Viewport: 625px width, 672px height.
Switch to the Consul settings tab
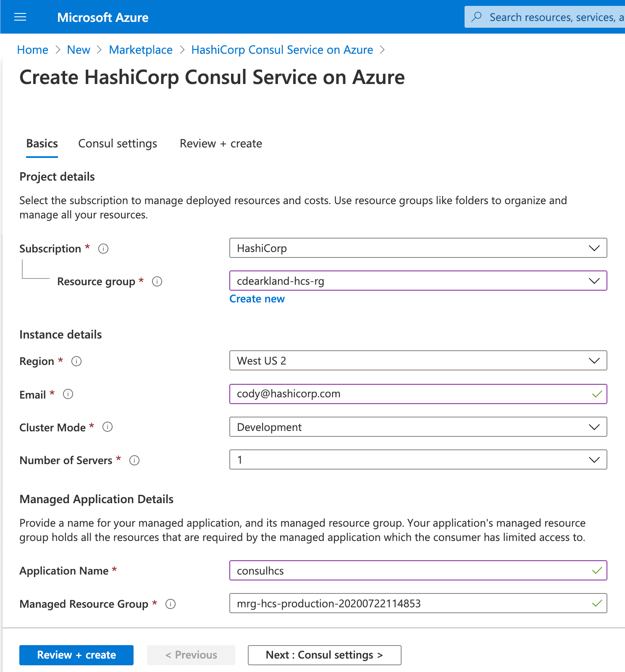[118, 144]
